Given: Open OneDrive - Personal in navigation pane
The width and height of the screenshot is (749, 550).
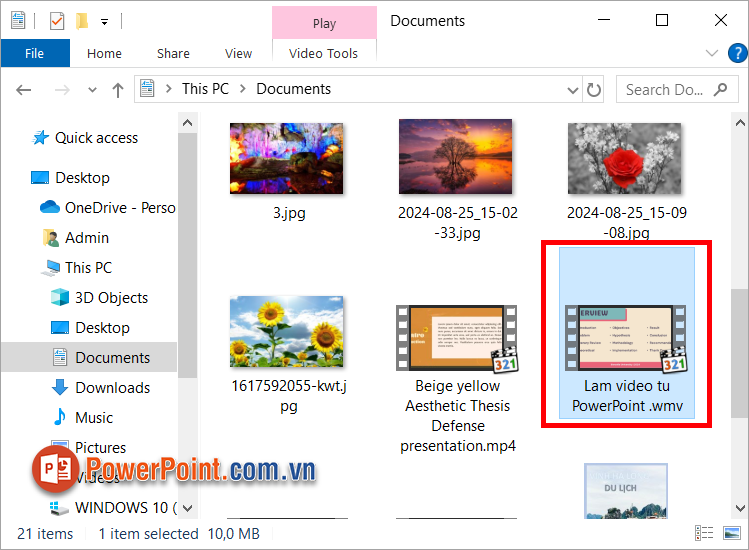Looking at the screenshot, I should pyautogui.click(x=120, y=208).
